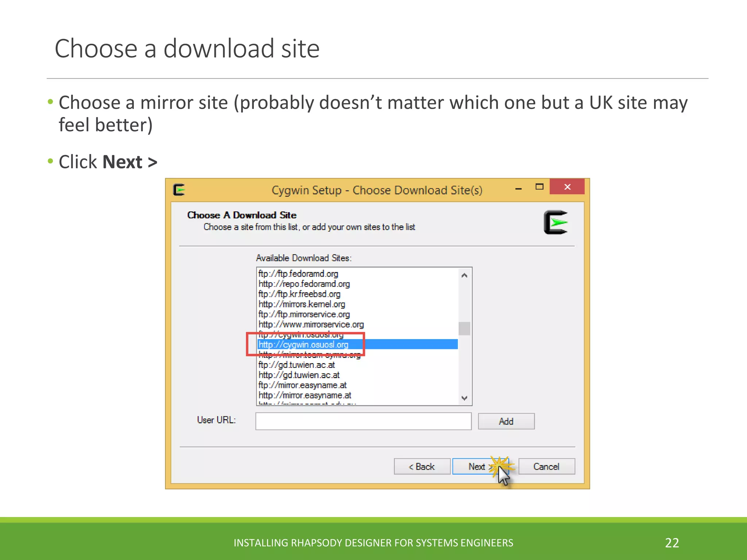Click the download list's down arrow
Image resolution: width=747 pixels, height=560 pixels.
(x=464, y=398)
